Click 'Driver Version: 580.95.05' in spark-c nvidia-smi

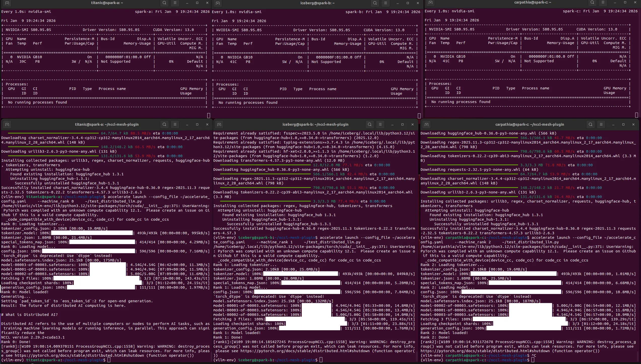pos(534,29)
